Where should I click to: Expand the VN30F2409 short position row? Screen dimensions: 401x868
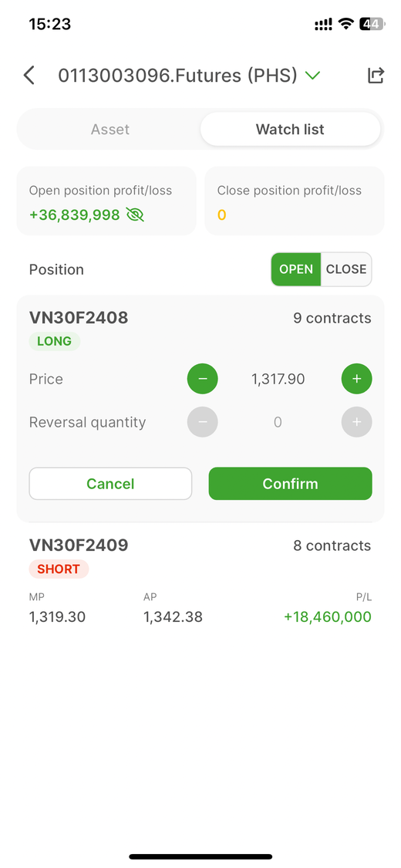pyautogui.click(x=200, y=581)
